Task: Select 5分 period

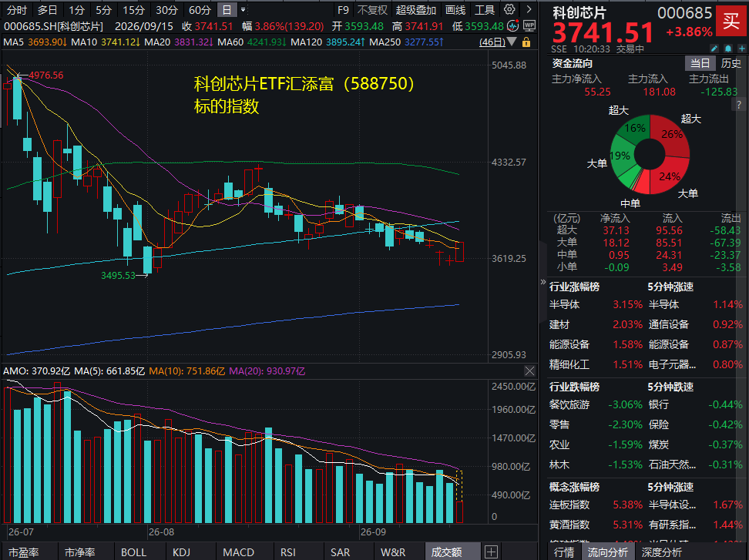Action: tap(103, 10)
